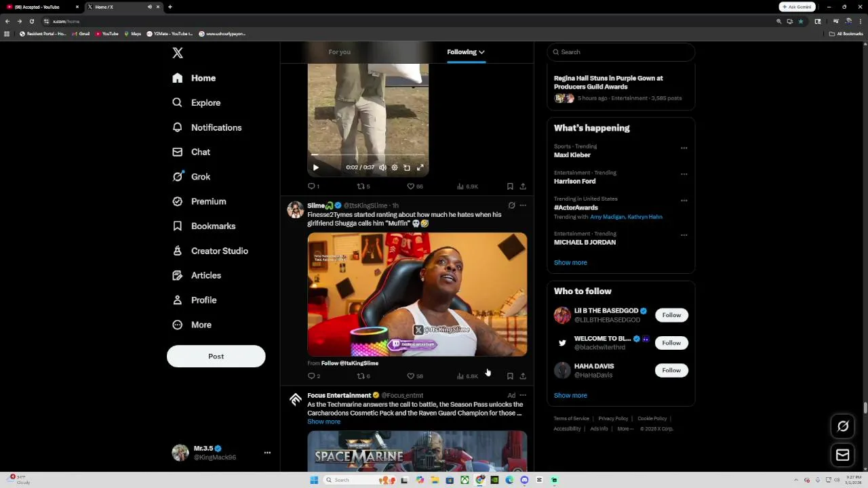Image resolution: width=868 pixels, height=488 pixels.
Task: Open Windows Start menu
Action: tap(314, 480)
